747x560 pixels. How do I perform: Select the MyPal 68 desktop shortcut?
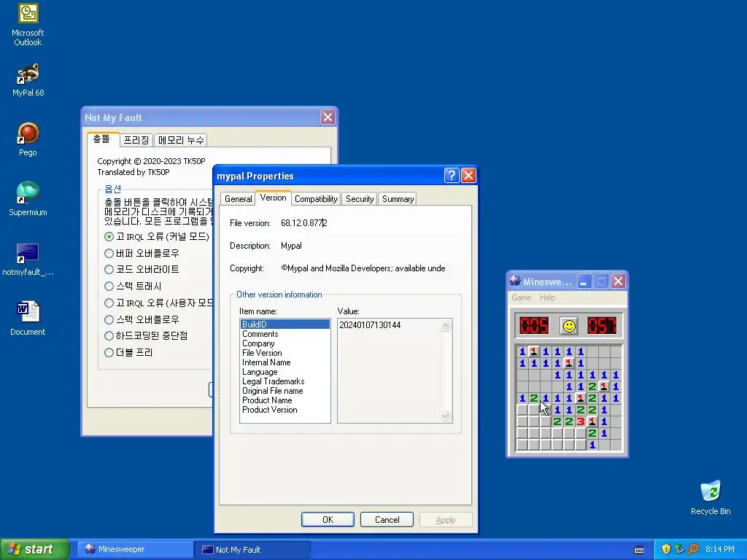[28, 79]
